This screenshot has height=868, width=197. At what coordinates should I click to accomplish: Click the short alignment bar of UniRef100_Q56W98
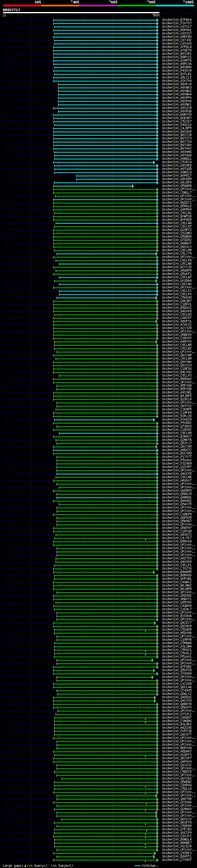click(93, 186)
